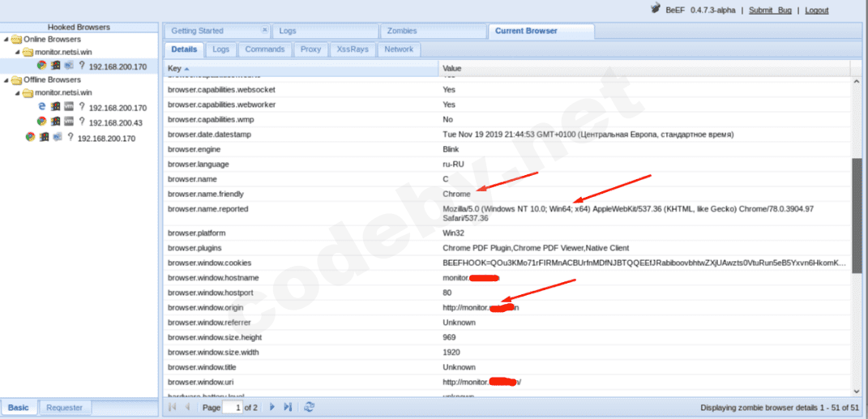Go to next page of details
The image size is (868, 419).
coord(272,408)
